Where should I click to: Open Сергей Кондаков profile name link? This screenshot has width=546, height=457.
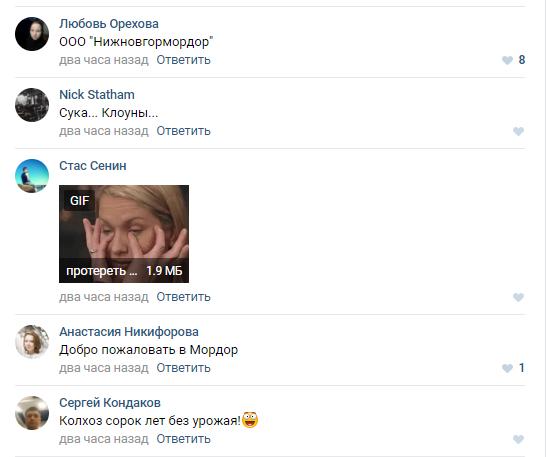(110, 403)
